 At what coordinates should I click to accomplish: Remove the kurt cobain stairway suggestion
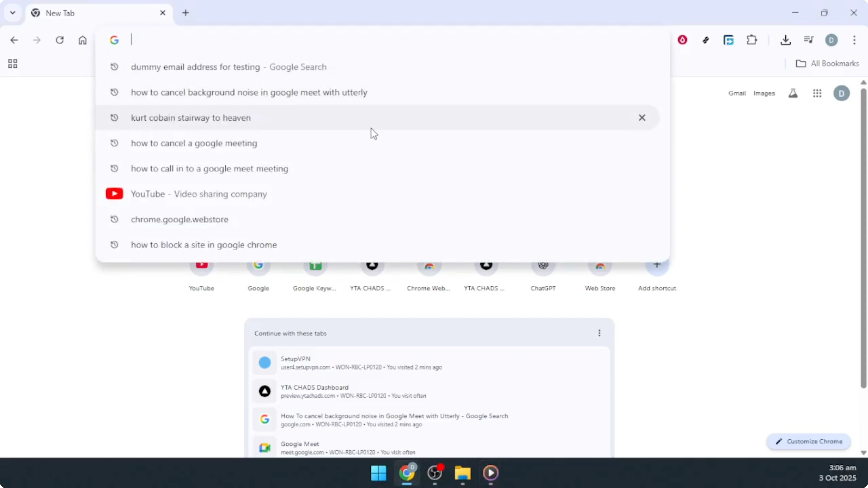642,118
